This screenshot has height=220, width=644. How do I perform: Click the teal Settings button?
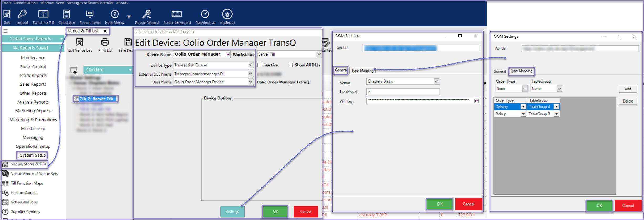tap(232, 211)
